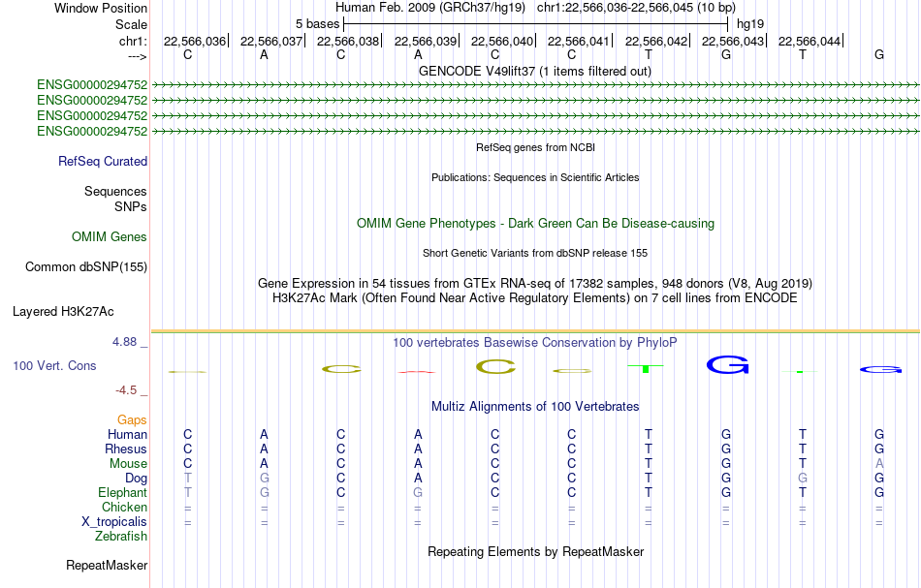This screenshot has height=588, width=921.
Task: Open the GENCODE V49lift37 track title
Action: click(x=534, y=71)
